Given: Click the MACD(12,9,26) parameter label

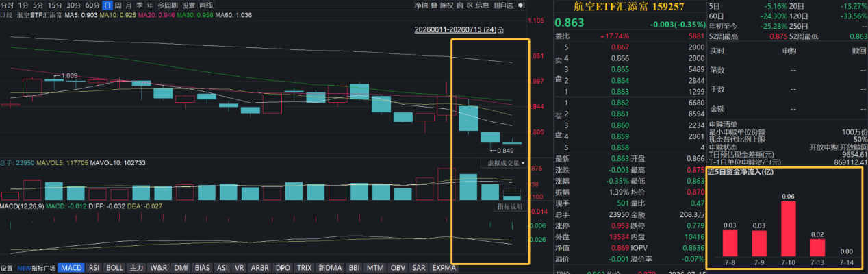Looking at the screenshot, I should [x=23, y=206].
